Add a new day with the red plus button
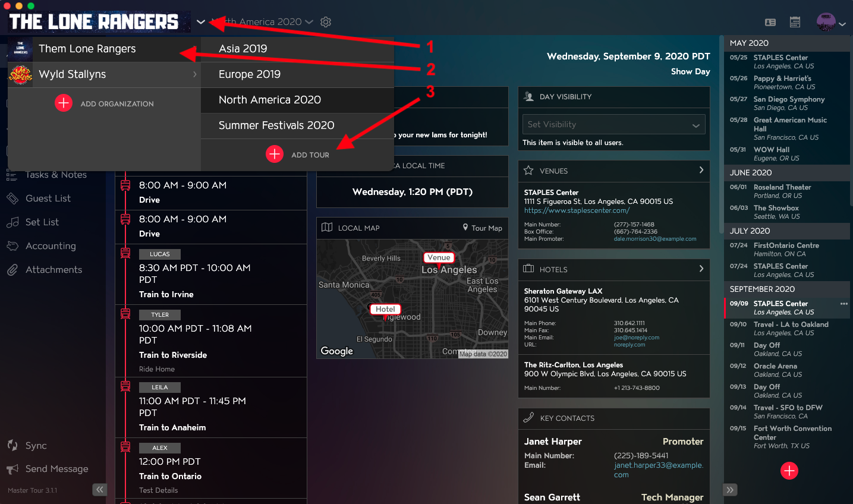 click(789, 471)
